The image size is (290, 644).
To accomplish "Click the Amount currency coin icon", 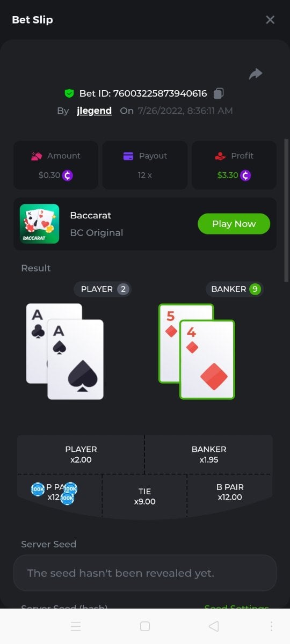I will pos(68,175).
